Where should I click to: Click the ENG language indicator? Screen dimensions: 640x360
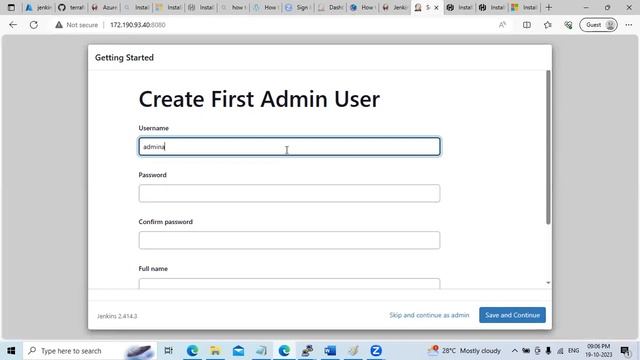click(x=573, y=351)
